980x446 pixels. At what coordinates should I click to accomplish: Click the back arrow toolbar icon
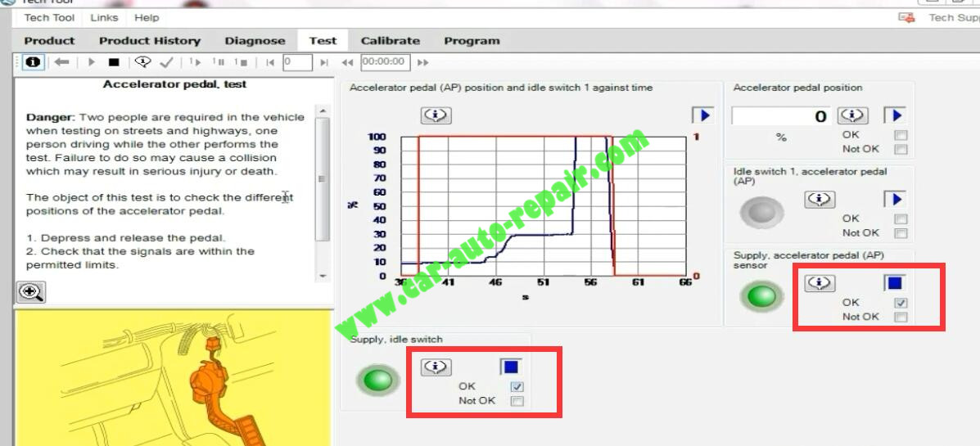61,62
